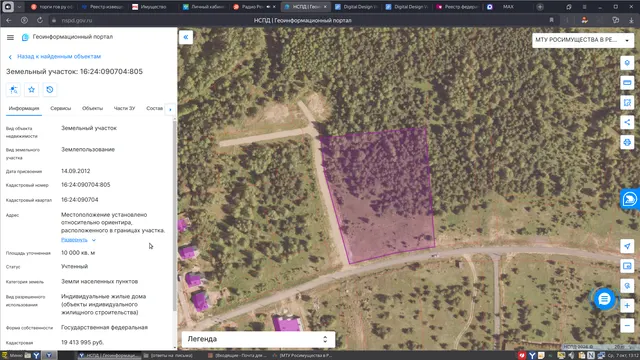Select the measure ruler tool icon
The image size is (640, 360).
coord(627,83)
